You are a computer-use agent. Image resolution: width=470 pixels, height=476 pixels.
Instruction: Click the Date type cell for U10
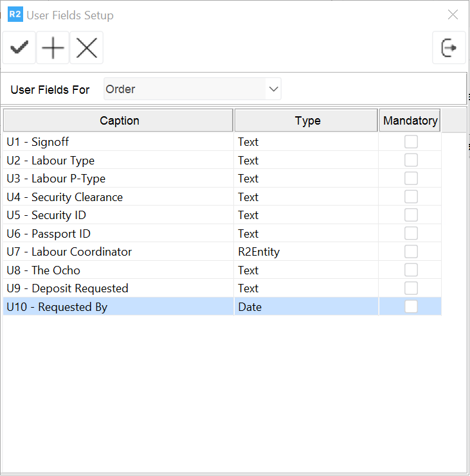click(306, 307)
